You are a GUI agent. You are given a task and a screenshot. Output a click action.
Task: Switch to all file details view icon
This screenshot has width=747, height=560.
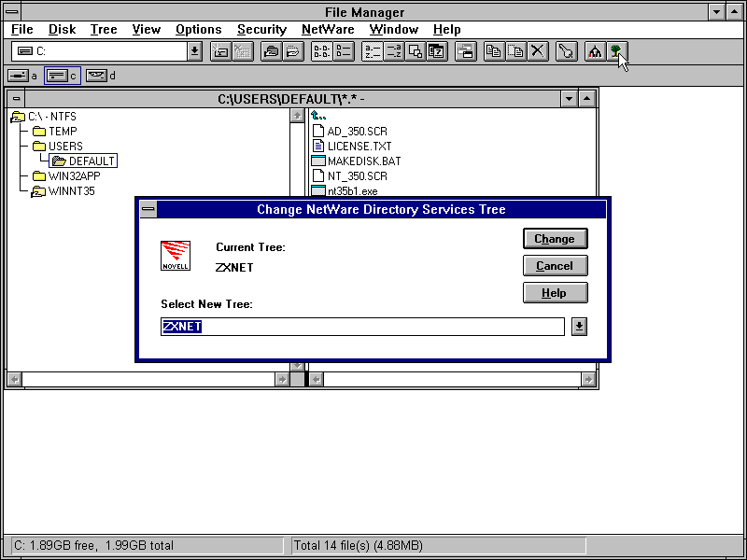pyautogui.click(x=343, y=51)
